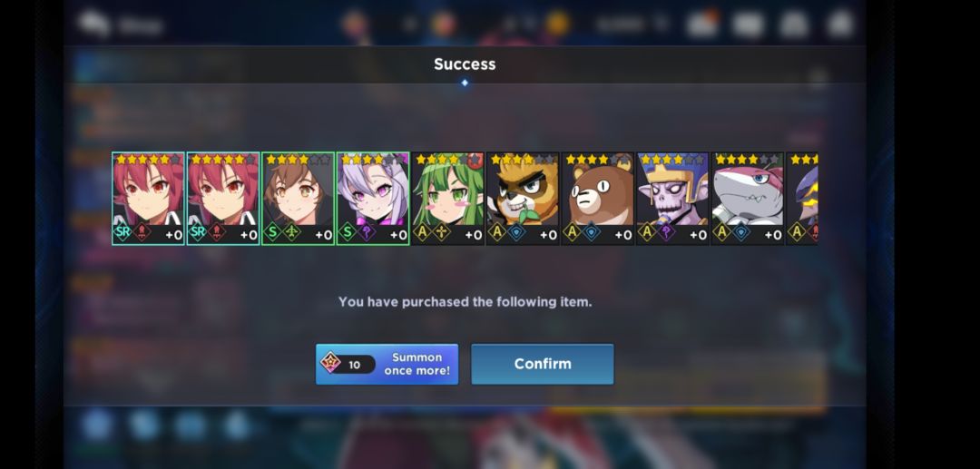
Task: Click the S rank badge on brown-haired card
Action: pos(272,233)
